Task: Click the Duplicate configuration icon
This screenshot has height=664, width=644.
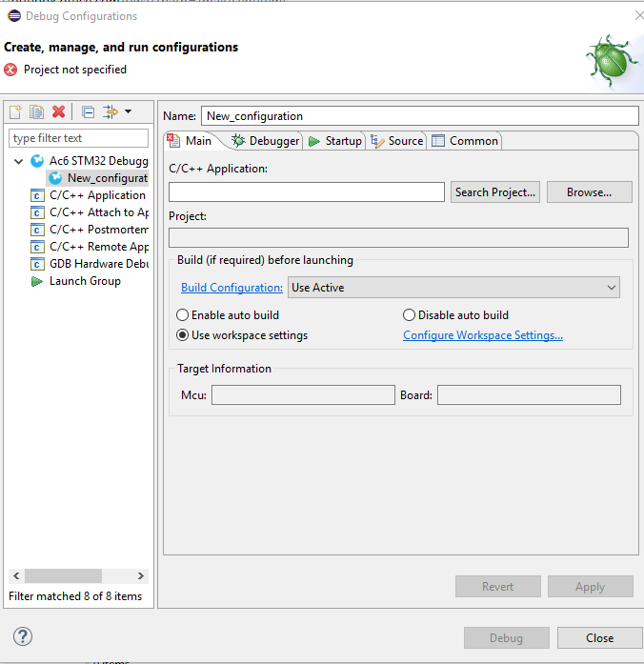Action: coord(36,111)
